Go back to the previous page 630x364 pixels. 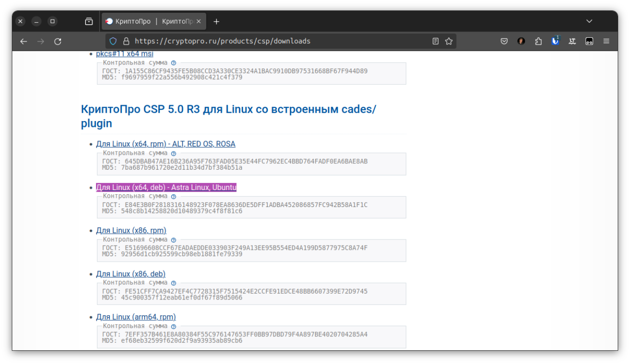point(23,41)
